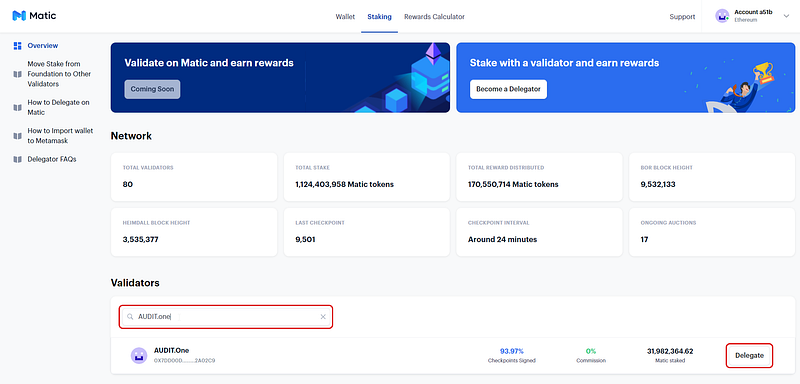
Task: Click the account avatar icon
Action: [x=722, y=16]
